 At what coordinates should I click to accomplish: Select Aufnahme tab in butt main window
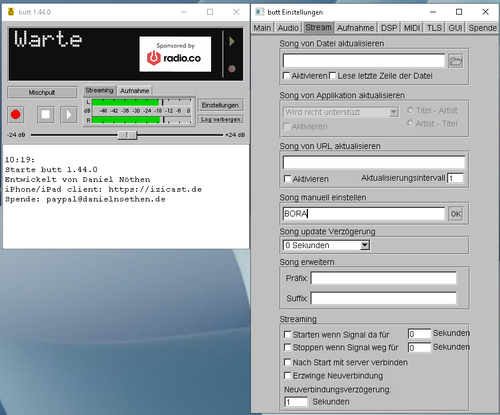135,91
